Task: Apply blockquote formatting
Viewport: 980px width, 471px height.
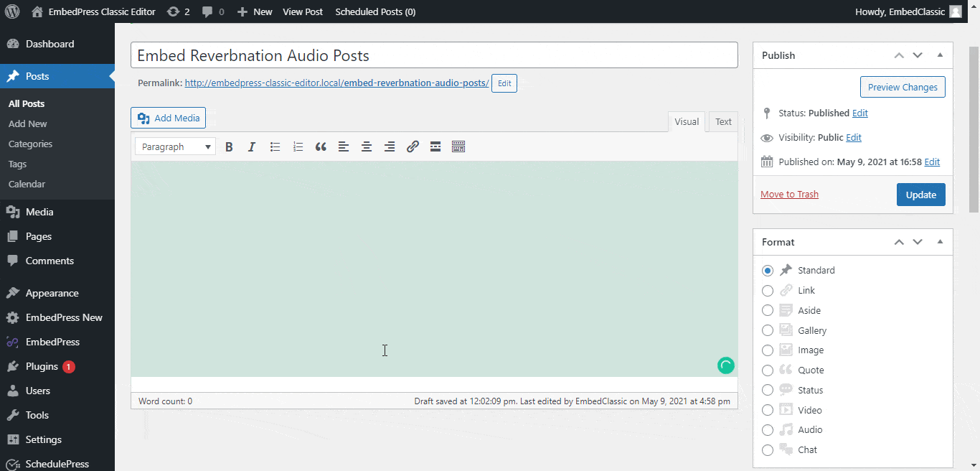Action: [321, 146]
